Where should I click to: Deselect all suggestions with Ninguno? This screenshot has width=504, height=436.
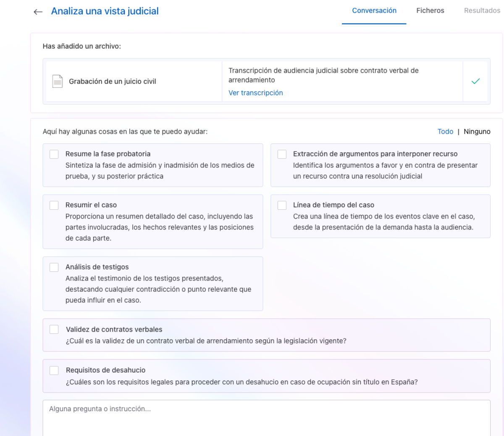(x=477, y=132)
